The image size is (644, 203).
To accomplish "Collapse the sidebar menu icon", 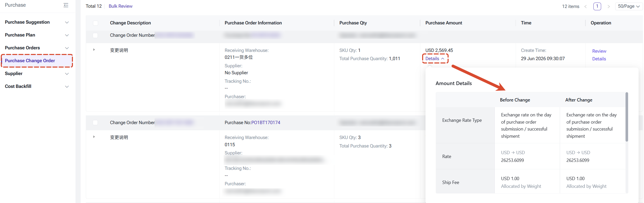I will tap(66, 5).
